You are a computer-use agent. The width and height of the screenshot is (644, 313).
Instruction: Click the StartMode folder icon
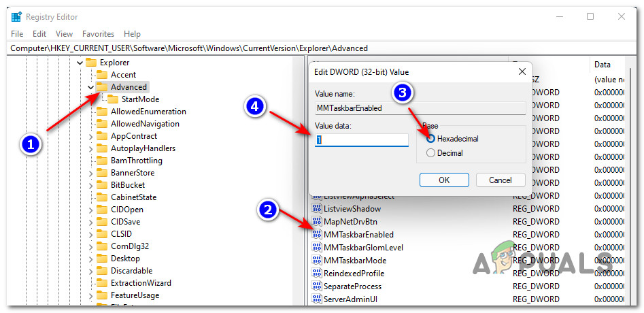(112, 99)
